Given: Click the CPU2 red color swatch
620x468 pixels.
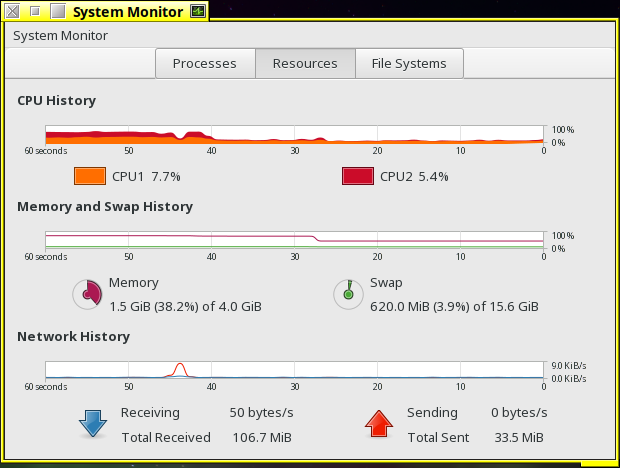Looking at the screenshot, I should click(358, 176).
